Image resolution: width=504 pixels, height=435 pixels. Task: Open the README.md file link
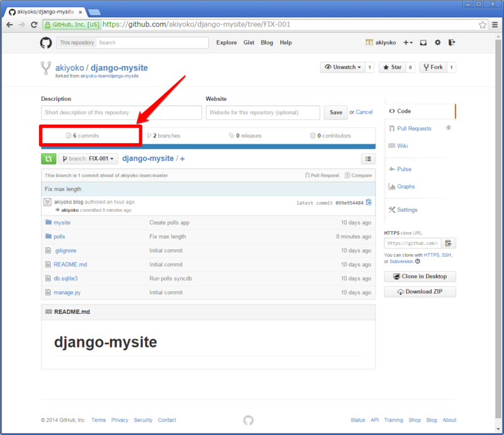70,264
